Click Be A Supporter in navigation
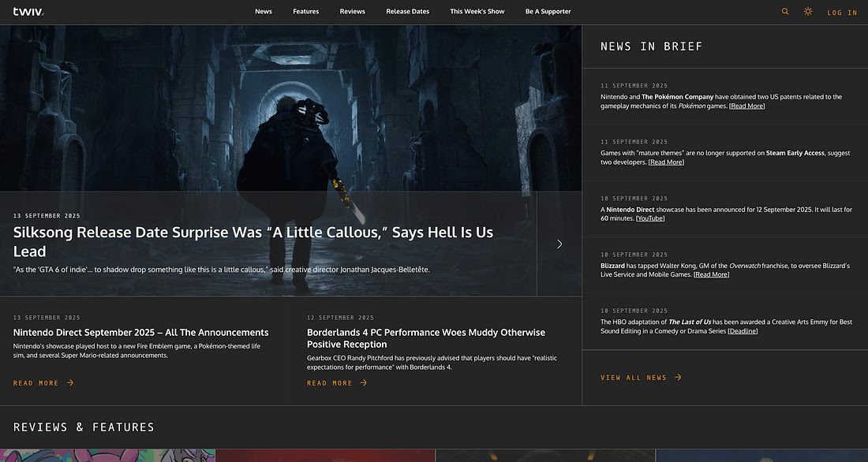The image size is (868, 462). (548, 12)
